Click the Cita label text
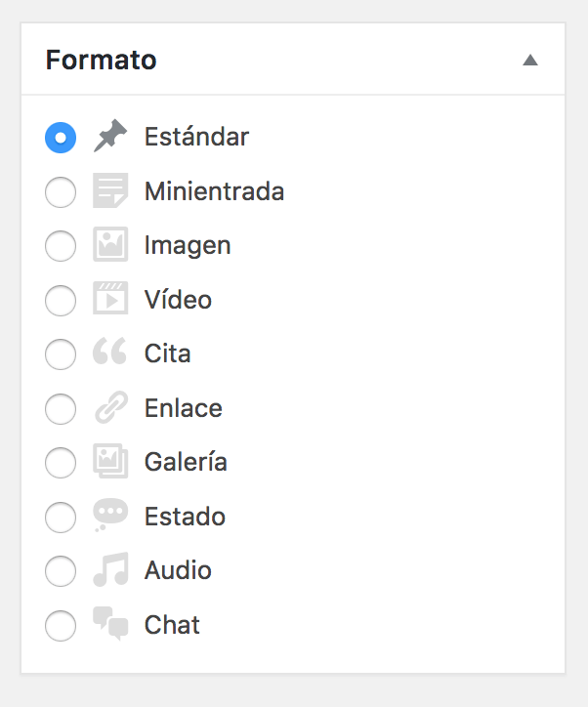Screen dimensions: 588x707 point(167,353)
